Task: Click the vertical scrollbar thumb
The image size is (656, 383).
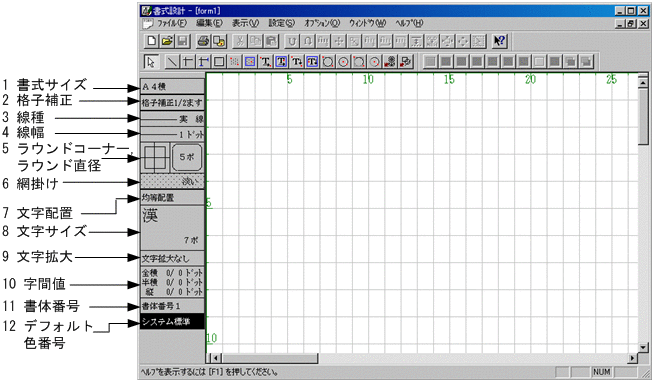Action: [643, 116]
